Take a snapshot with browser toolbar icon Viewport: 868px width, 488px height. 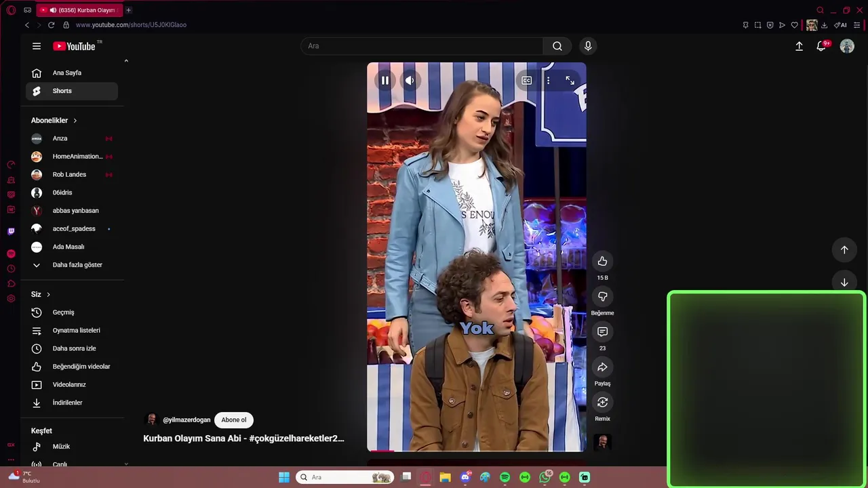[x=757, y=25]
